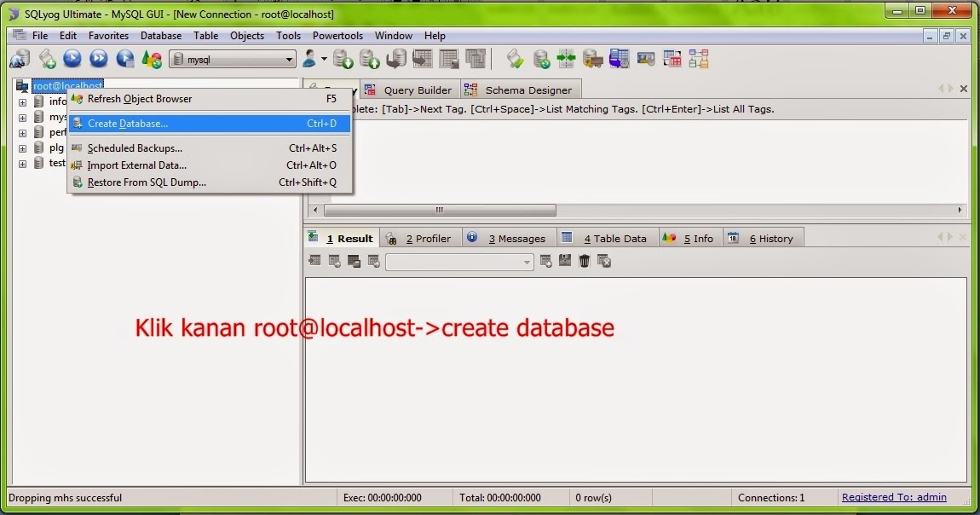Close the query tab with the X button

point(964,89)
